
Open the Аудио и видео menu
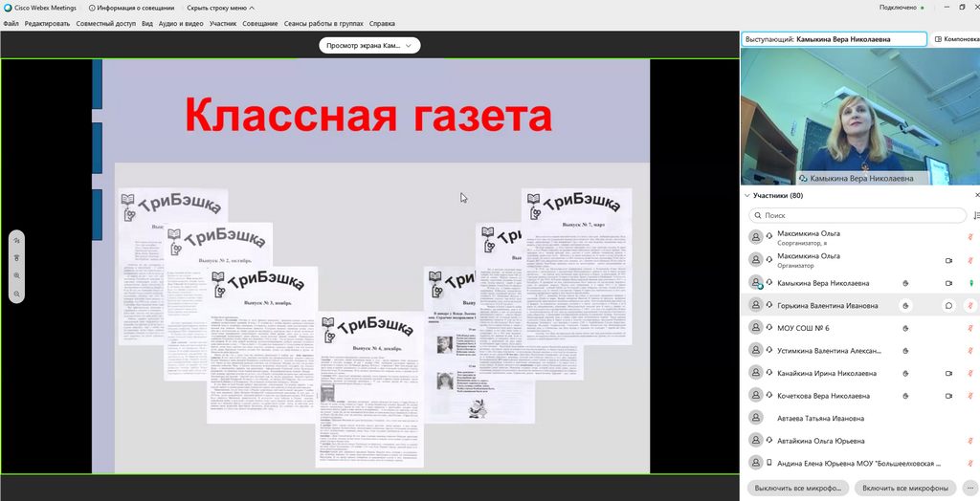(181, 23)
